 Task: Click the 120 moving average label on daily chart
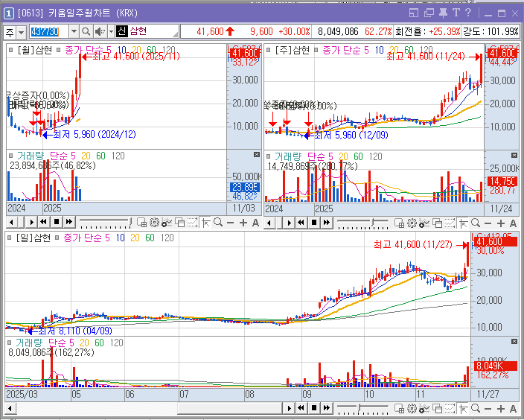click(167, 238)
